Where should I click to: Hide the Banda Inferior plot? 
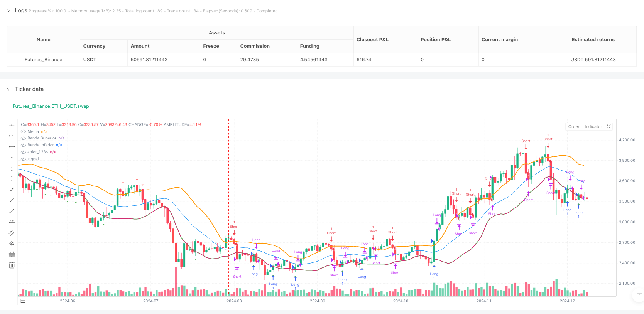click(24, 145)
